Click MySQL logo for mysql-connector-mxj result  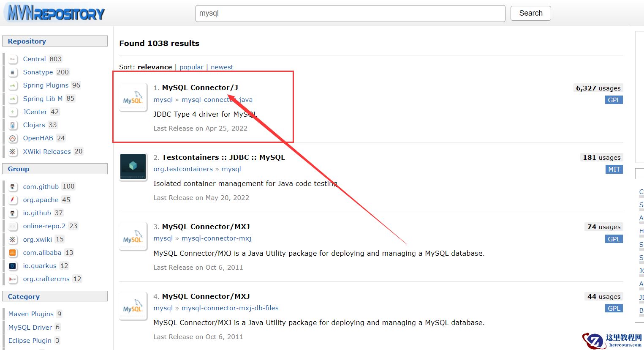(133, 236)
